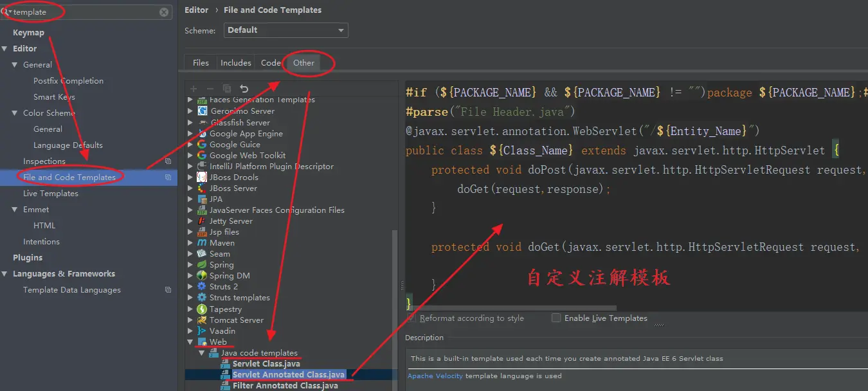Click the Tapestry icon
868x391 pixels.
point(202,309)
